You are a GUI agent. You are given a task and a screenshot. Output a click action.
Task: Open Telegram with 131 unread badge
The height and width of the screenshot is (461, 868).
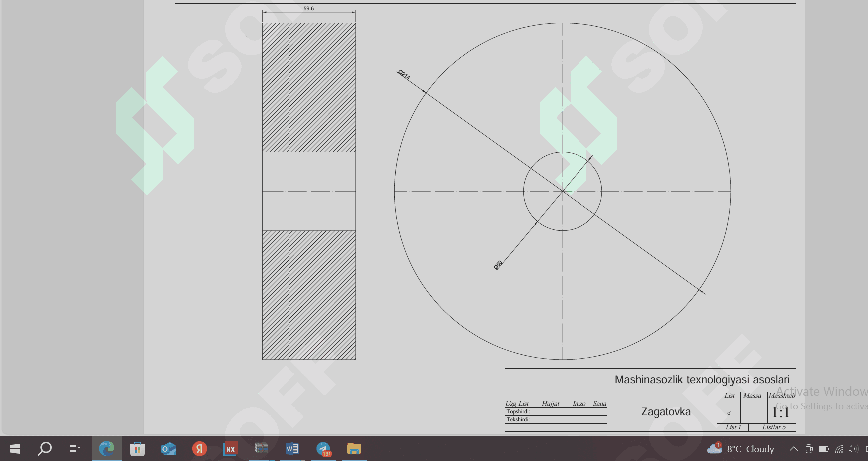tap(323, 449)
